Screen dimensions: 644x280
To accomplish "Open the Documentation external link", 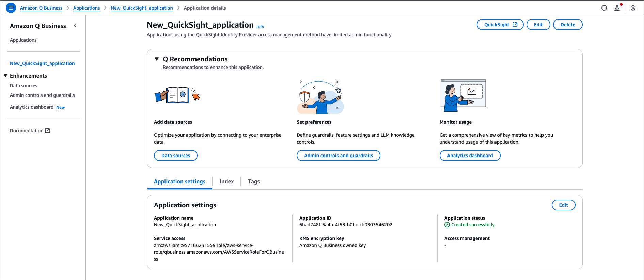I will point(30,131).
